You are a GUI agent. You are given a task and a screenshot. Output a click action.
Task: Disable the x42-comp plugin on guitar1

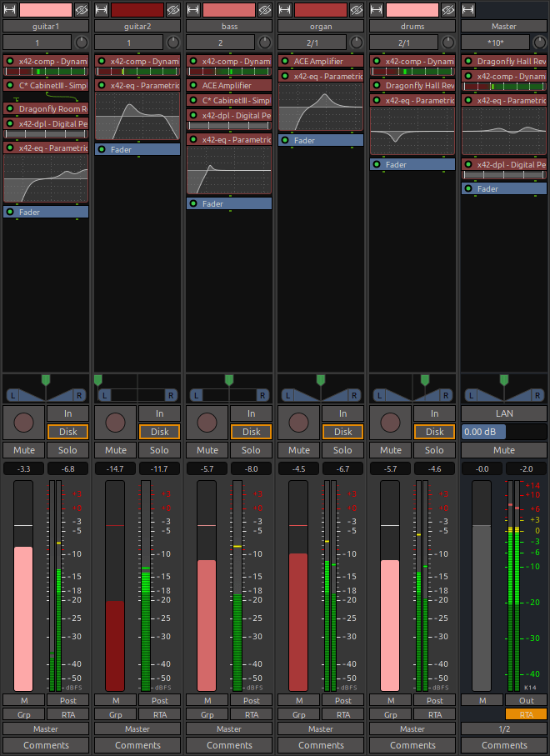pos(10,62)
